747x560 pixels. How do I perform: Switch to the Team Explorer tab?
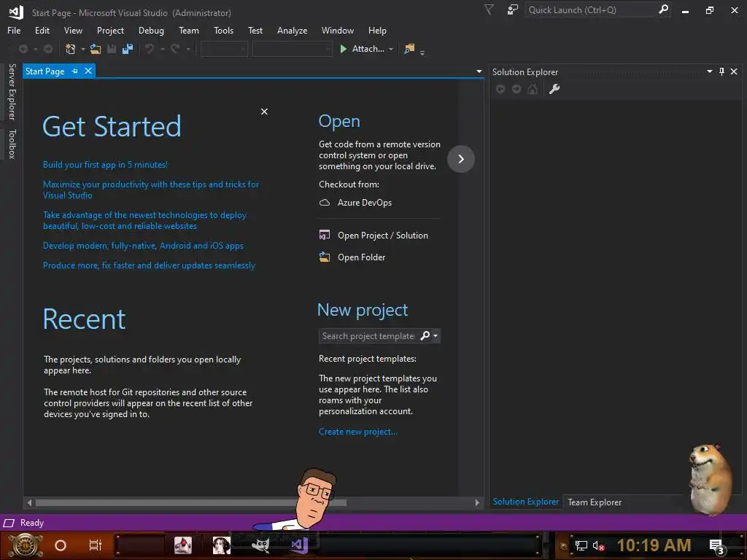click(x=594, y=502)
